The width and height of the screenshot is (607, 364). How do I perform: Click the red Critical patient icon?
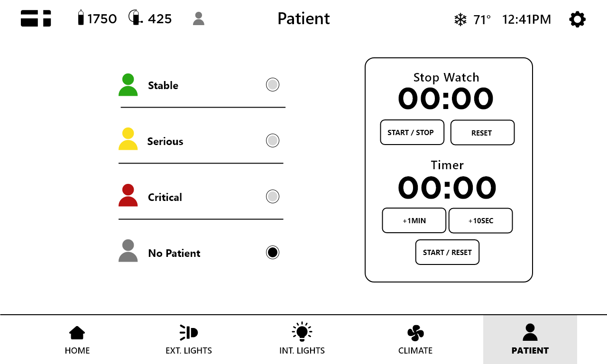pyautogui.click(x=128, y=195)
